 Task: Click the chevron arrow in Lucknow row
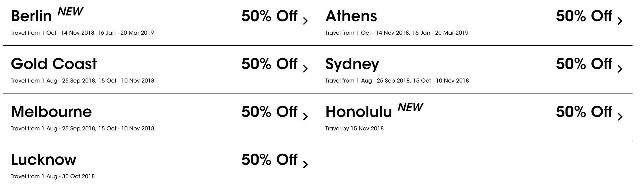tap(305, 164)
